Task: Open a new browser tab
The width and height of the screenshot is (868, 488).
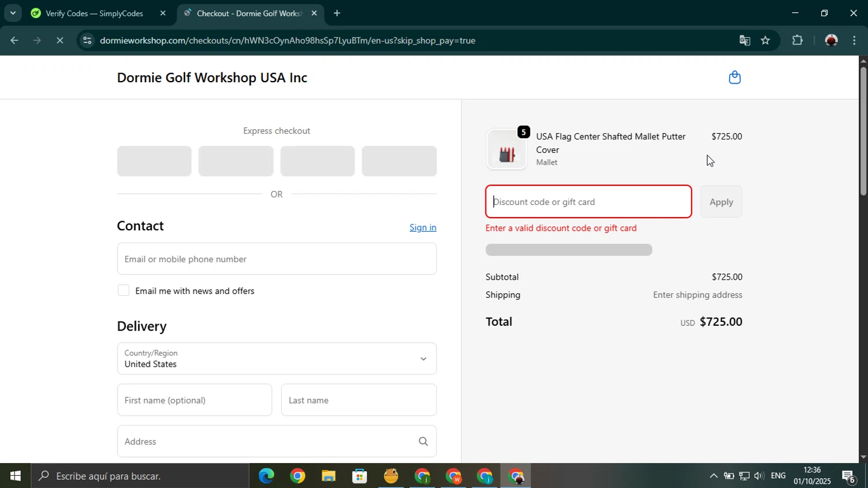Action: (337, 13)
